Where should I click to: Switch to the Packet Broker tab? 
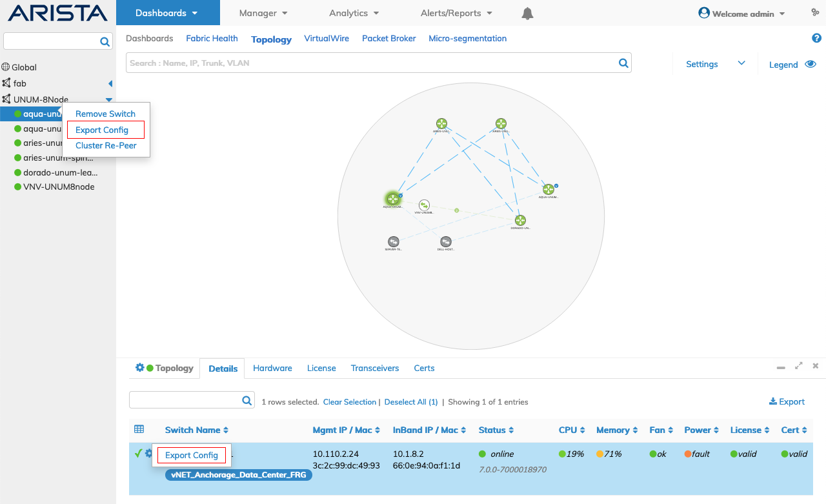click(x=389, y=39)
